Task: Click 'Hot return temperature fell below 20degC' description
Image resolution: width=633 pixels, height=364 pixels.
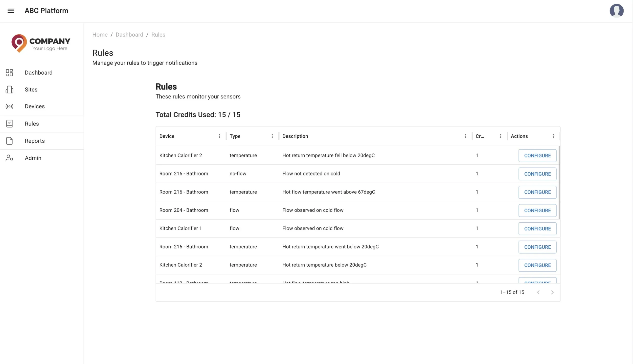Action: (328, 155)
